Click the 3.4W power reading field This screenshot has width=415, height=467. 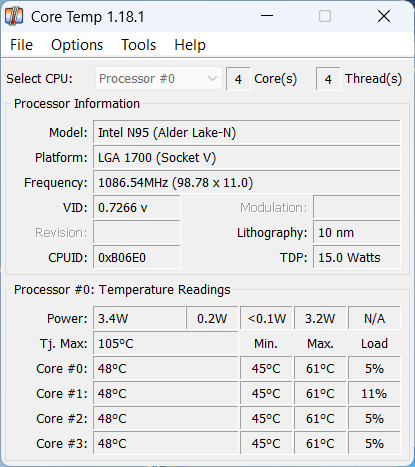coord(139,319)
